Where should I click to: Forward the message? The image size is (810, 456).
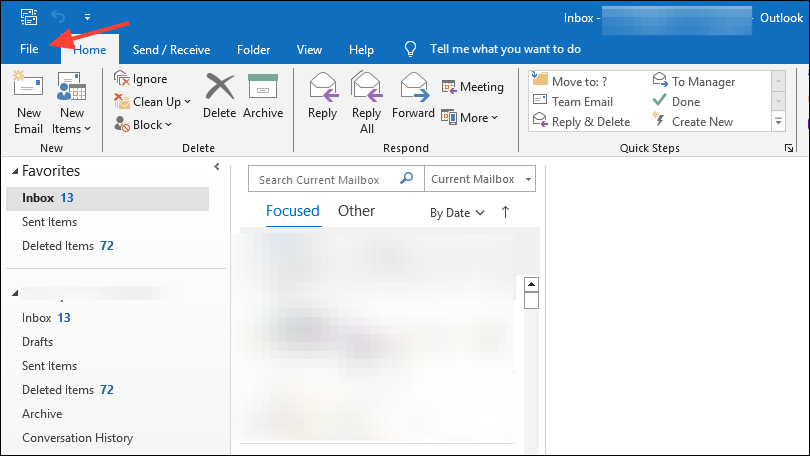pos(413,96)
